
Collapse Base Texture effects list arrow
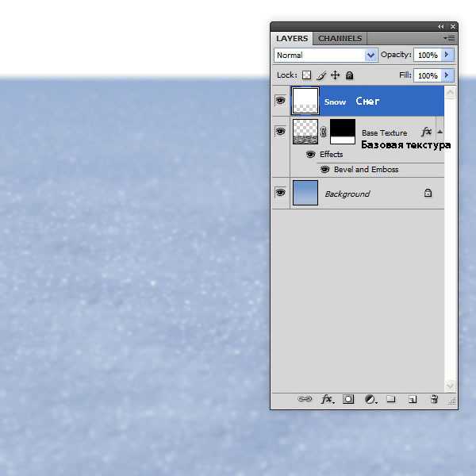440,132
